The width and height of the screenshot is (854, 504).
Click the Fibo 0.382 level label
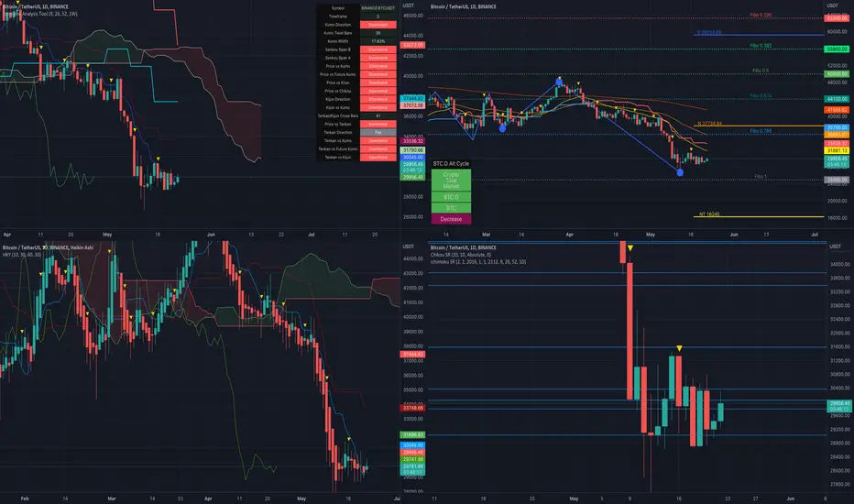click(x=761, y=46)
